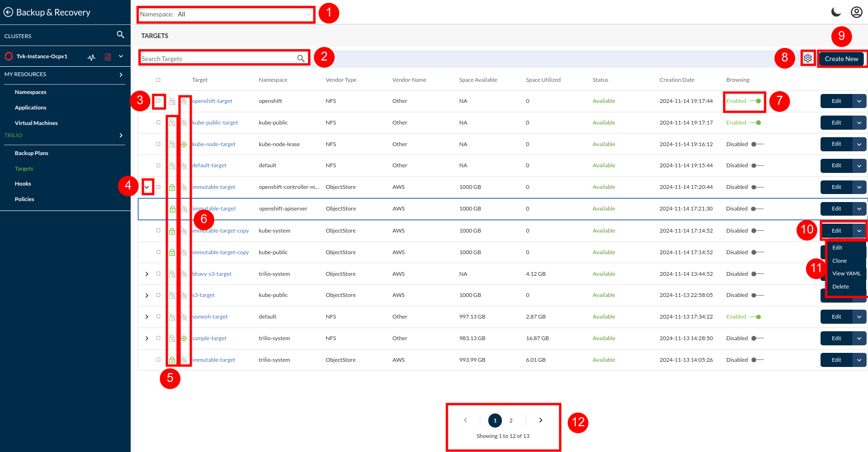Open table settings gear icon

click(807, 59)
